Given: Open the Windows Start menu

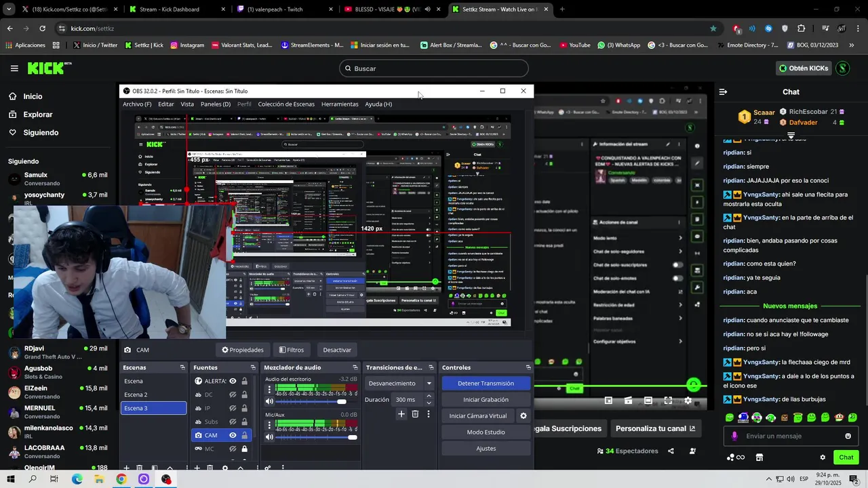Looking at the screenshot, I should [11, 479].
